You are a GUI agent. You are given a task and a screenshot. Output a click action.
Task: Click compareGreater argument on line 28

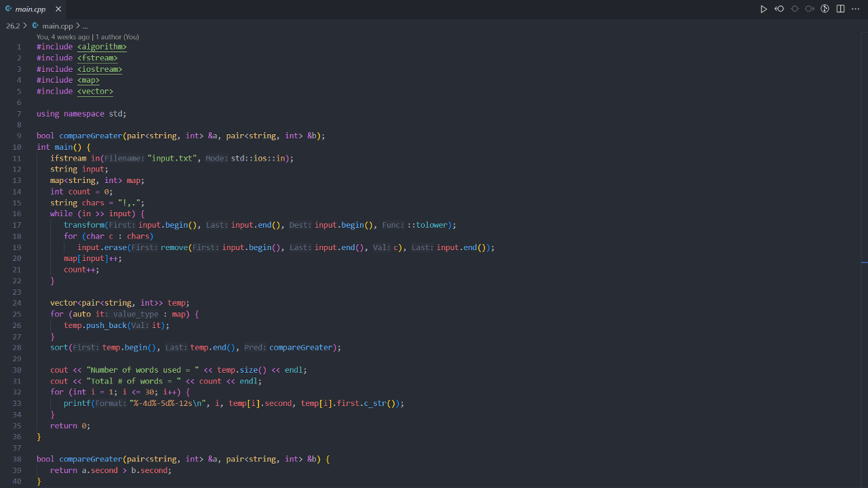click(x=301, y=347)
